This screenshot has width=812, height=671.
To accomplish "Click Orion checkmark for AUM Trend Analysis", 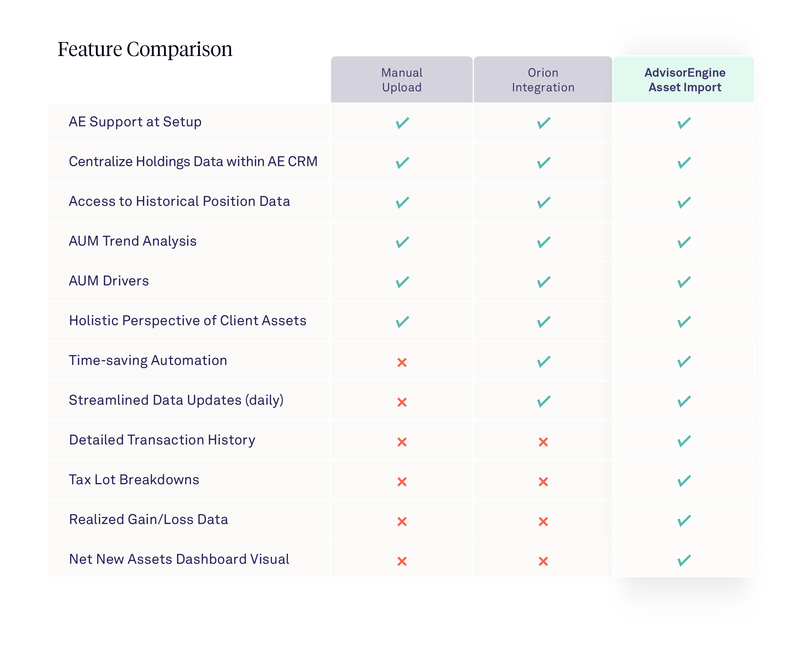I will click(543, 242).
